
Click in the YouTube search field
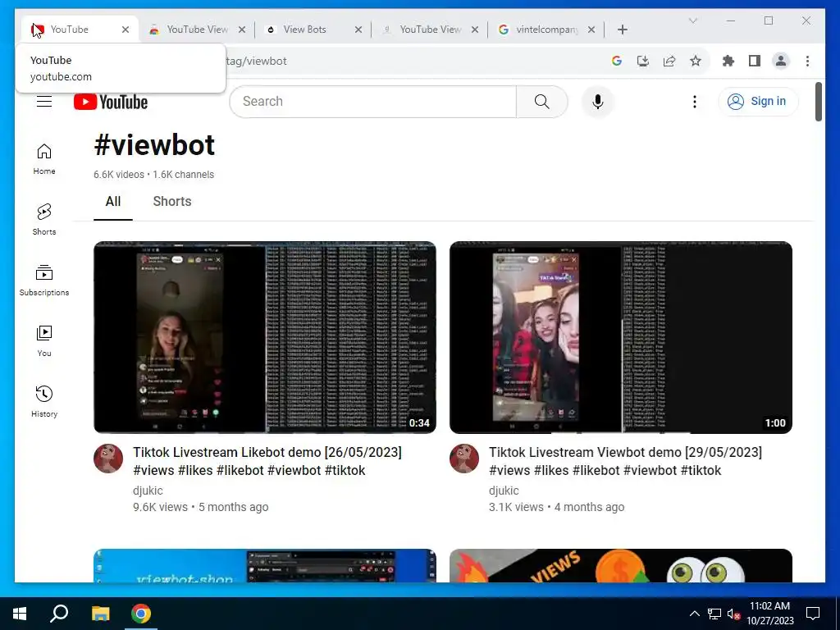pyautogui.click(x=373, y=102)
